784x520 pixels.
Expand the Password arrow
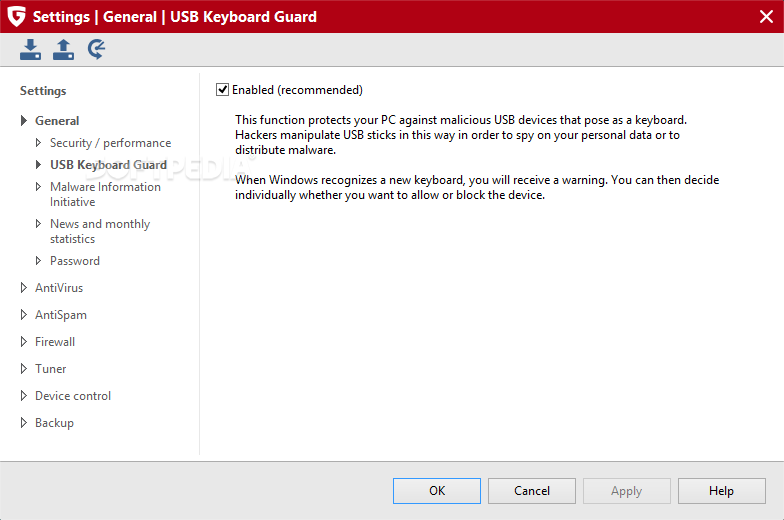coord(38,260)
